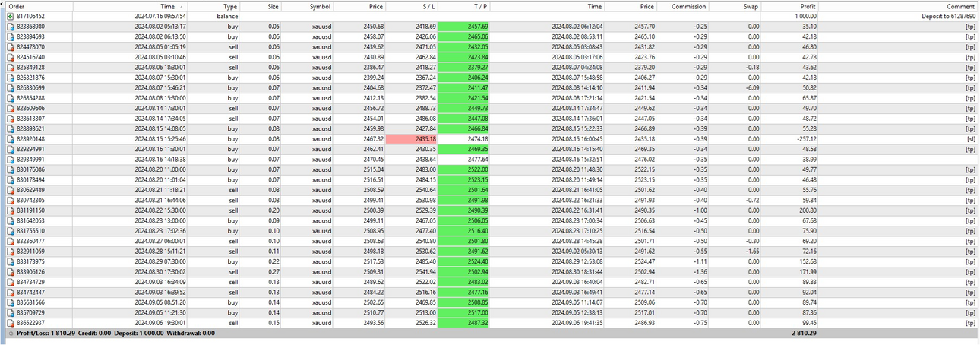Click the buy icon beside order 831755510
Image resolution: width=980 pixels, height=345 pixels.
pyautogui.click(x=10, y=230)
